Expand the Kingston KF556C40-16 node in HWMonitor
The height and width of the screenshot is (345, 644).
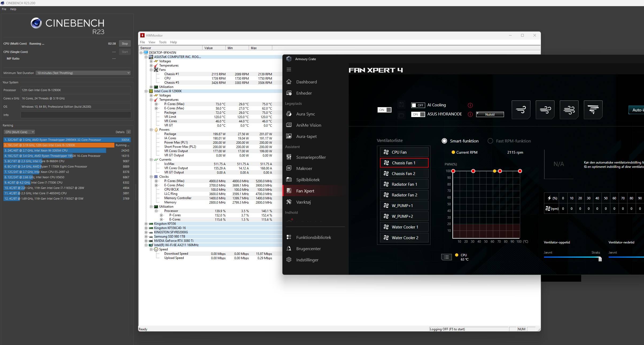[x=146, y=228]
